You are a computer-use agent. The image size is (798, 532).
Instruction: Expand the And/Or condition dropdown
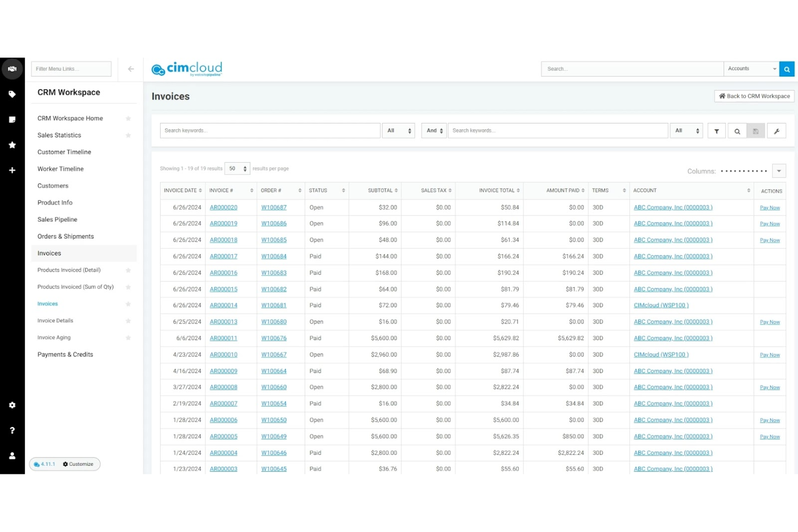(434, 130)
